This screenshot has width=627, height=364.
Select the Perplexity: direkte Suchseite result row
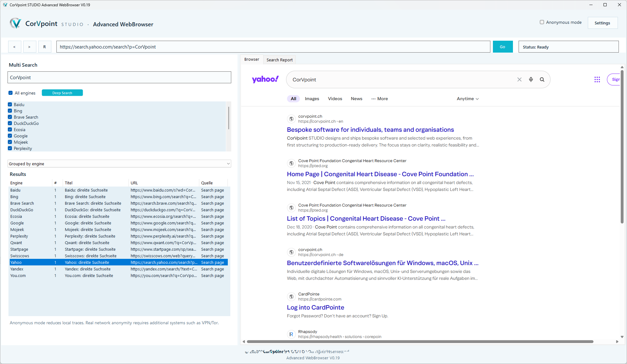pyautogui.click(x=118, y=236)
